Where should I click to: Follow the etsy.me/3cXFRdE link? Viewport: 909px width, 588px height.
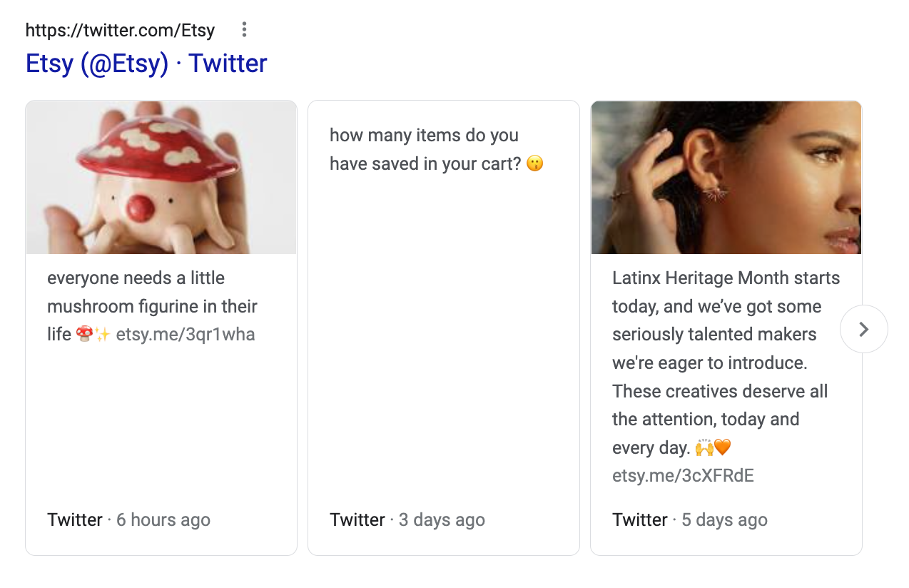tap(683, 476)
